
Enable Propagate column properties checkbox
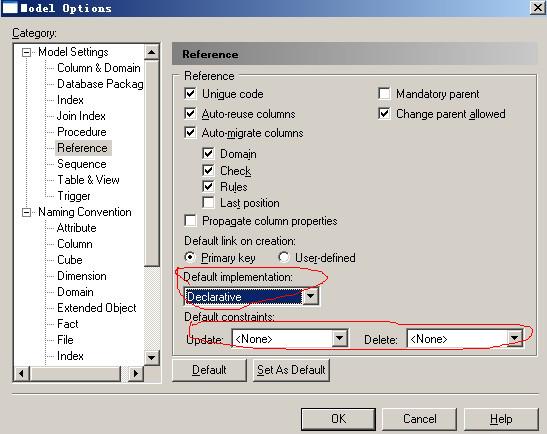190,220
